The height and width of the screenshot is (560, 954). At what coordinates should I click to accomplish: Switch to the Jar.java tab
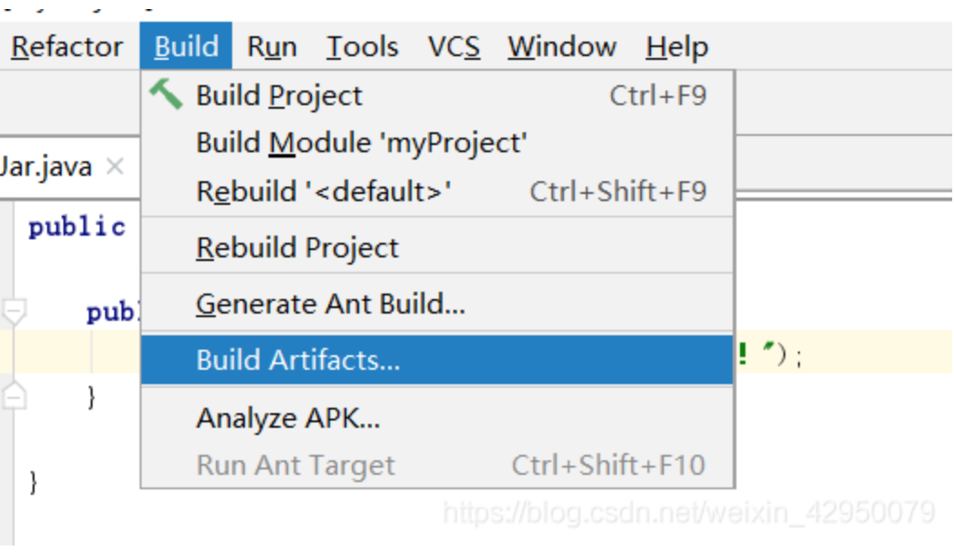click(x=45, y=167)
